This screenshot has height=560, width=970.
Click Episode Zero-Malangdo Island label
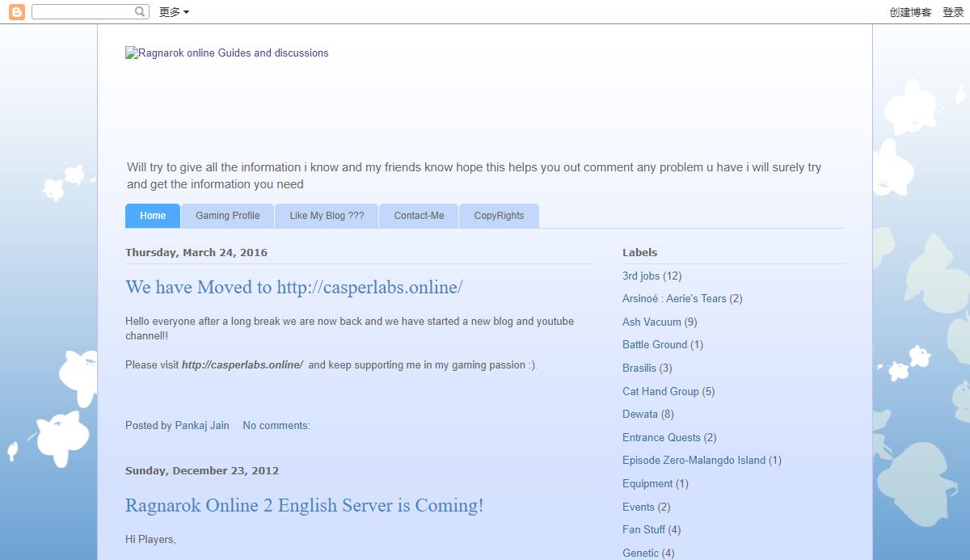694,460
